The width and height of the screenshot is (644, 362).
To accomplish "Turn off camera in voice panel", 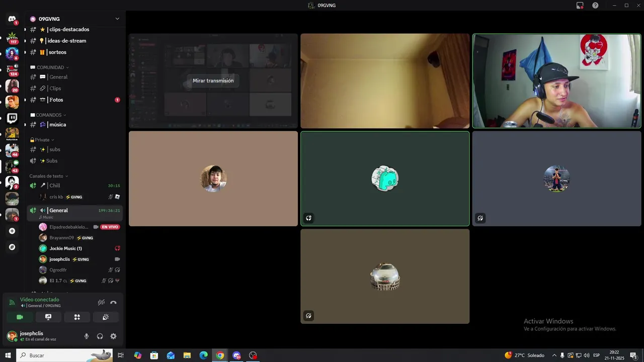I will (20, 317).
